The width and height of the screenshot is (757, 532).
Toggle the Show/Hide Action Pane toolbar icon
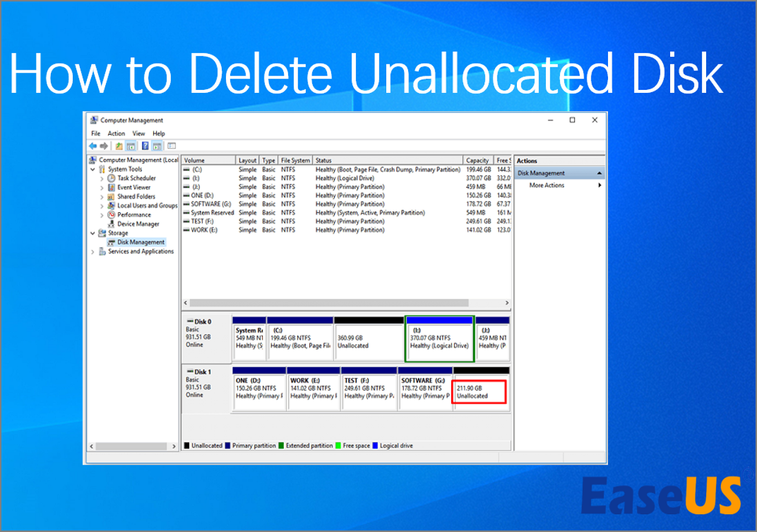157,146
